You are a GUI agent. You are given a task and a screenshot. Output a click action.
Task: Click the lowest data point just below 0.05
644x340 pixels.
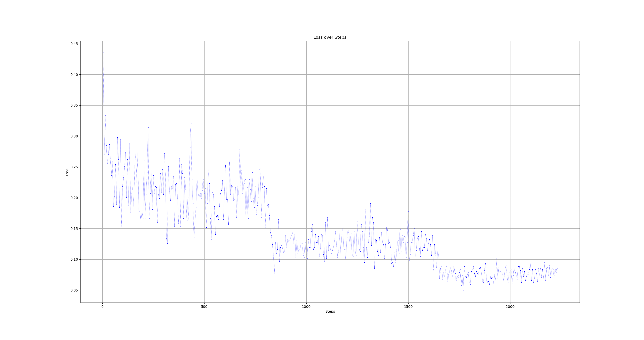click(463, 291)
